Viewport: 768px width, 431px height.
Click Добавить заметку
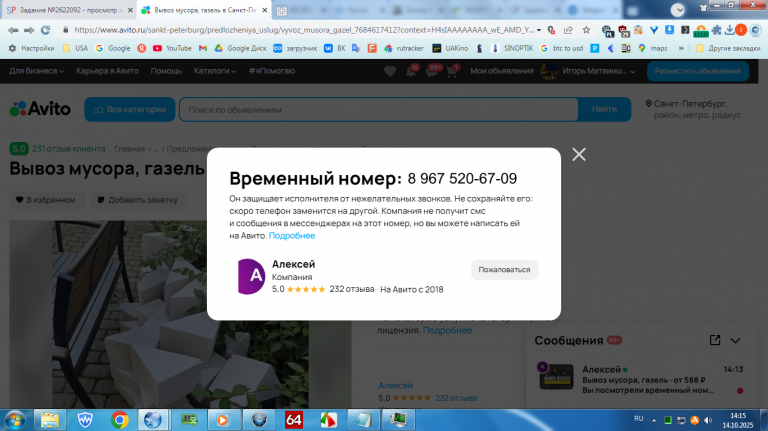pyautogui.click(x=138, y=200)
